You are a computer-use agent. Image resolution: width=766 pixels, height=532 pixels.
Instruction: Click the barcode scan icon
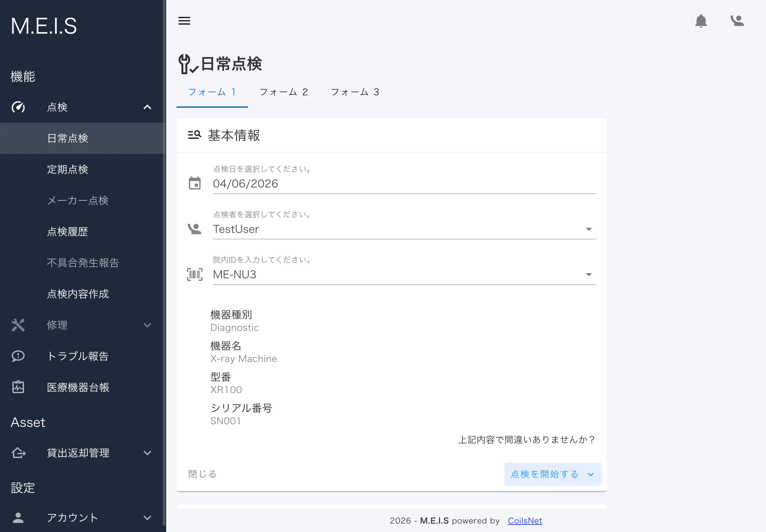tap(195, 274)
